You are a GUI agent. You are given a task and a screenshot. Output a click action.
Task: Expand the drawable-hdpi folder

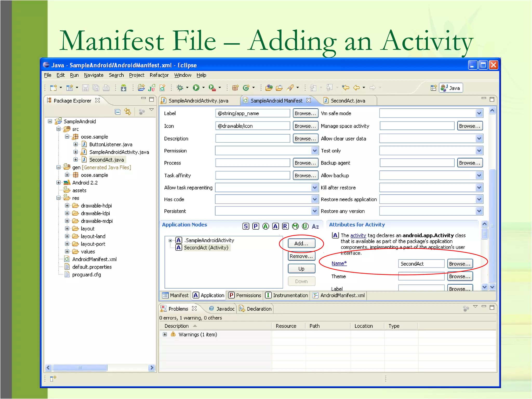pos(67,205)
